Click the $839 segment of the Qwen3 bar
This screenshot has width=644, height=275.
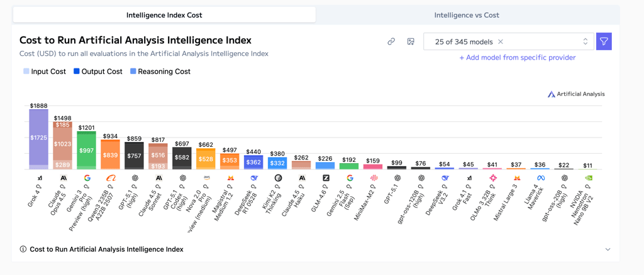pyautogui.click(x=111, y=155)
